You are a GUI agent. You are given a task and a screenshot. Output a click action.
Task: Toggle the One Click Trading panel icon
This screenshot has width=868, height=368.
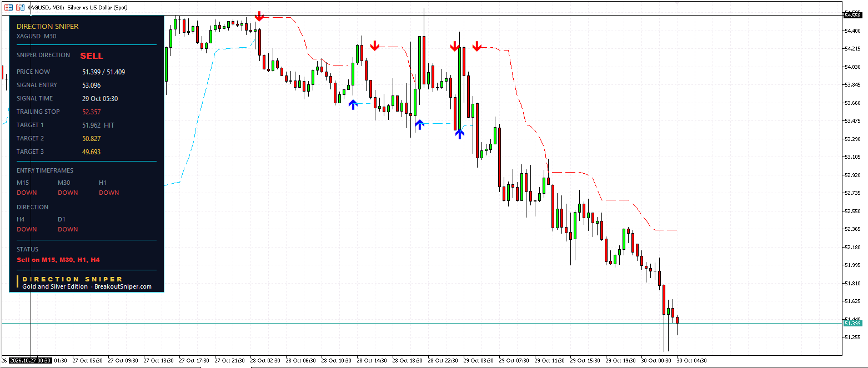point(19,8)
